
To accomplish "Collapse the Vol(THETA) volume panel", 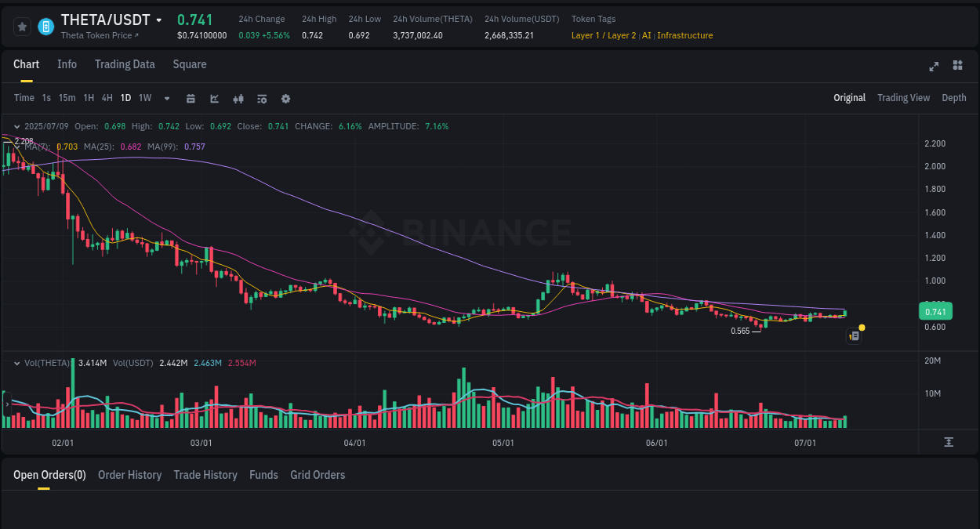I will [x=16, y=363].
